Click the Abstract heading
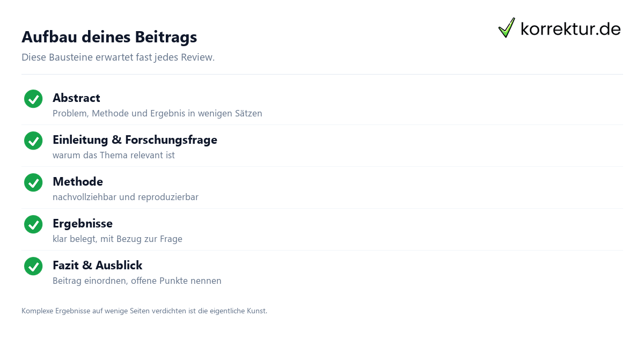644x338 pixels. [76, 98]
